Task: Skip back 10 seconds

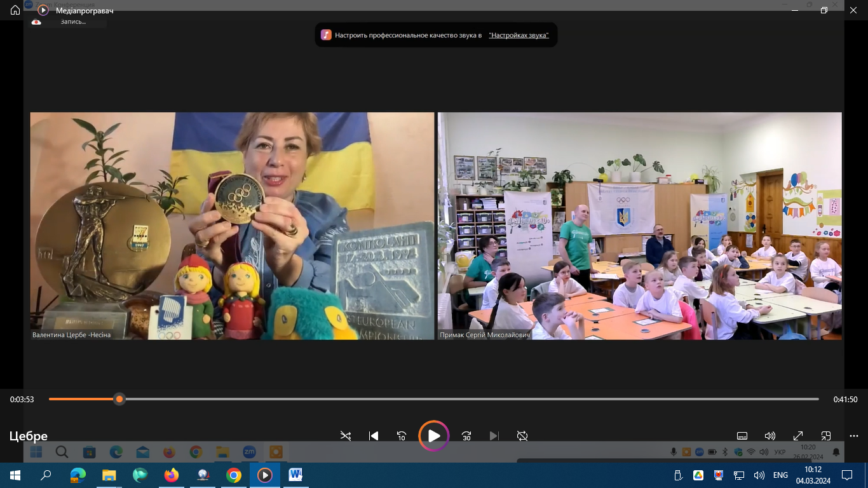Action: (x=402, y=436)
